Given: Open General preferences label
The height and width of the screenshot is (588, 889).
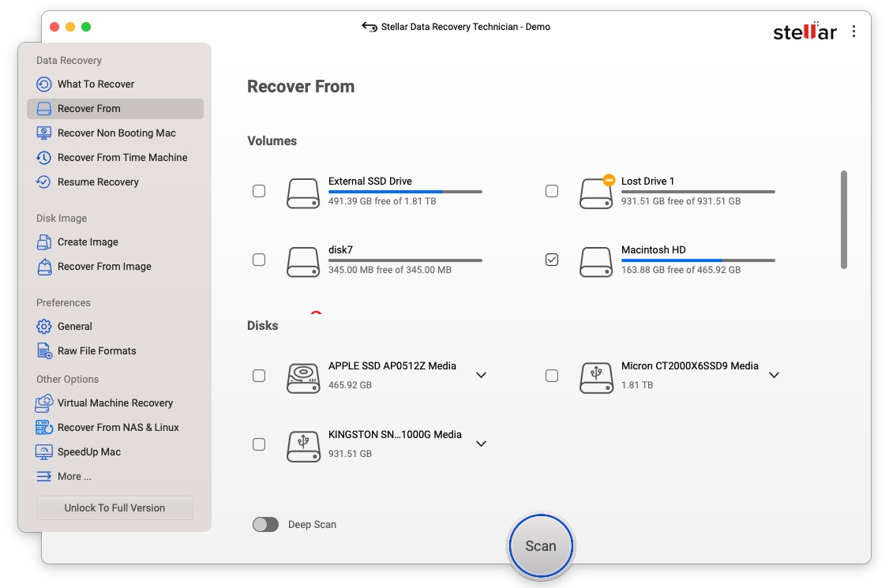Looking at the screenshot, I should [75, 327].
